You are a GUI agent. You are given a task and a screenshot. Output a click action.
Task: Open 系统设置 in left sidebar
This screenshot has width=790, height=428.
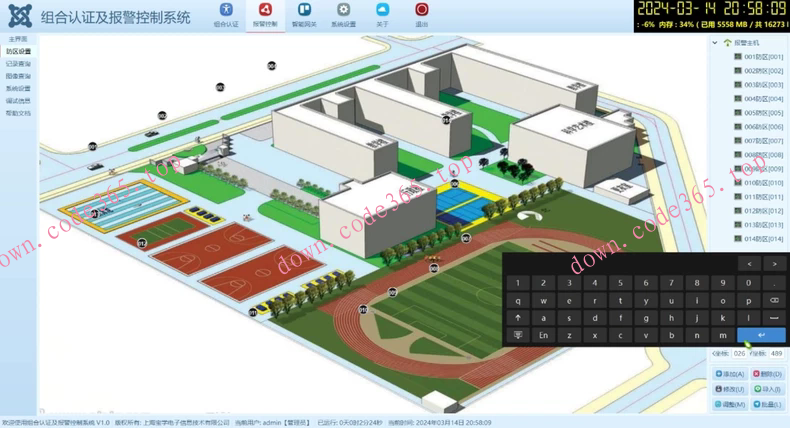pos(18,88)
